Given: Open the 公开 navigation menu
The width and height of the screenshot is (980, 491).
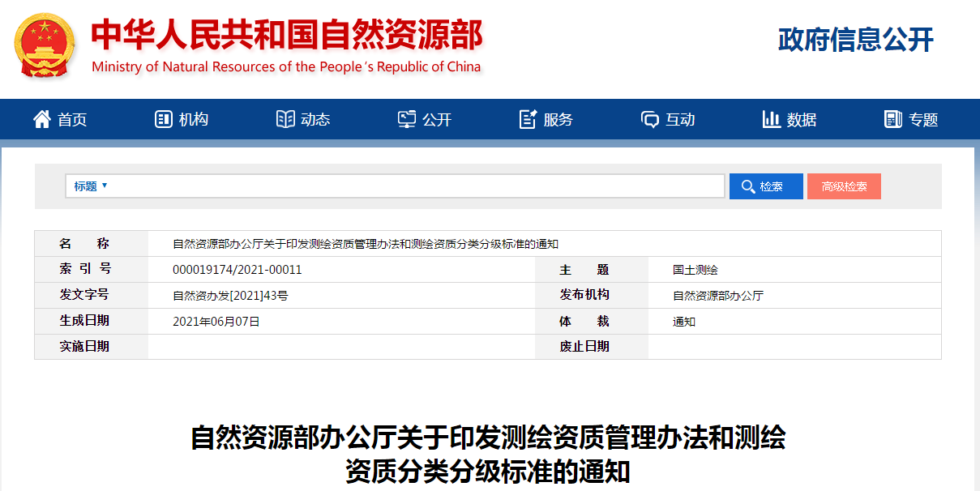Looking at the screenshot, I should [x=425, y=118].
